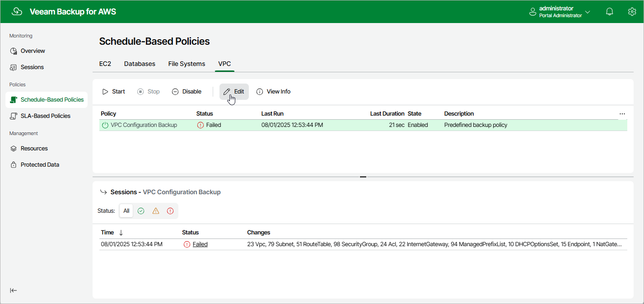This screenshot has width=644, height=304.
Task: Filter sessions by success status
Action: pos(141,210)
